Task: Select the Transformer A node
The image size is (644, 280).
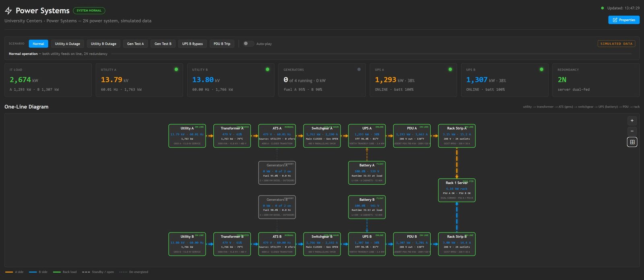Action: 232,136
